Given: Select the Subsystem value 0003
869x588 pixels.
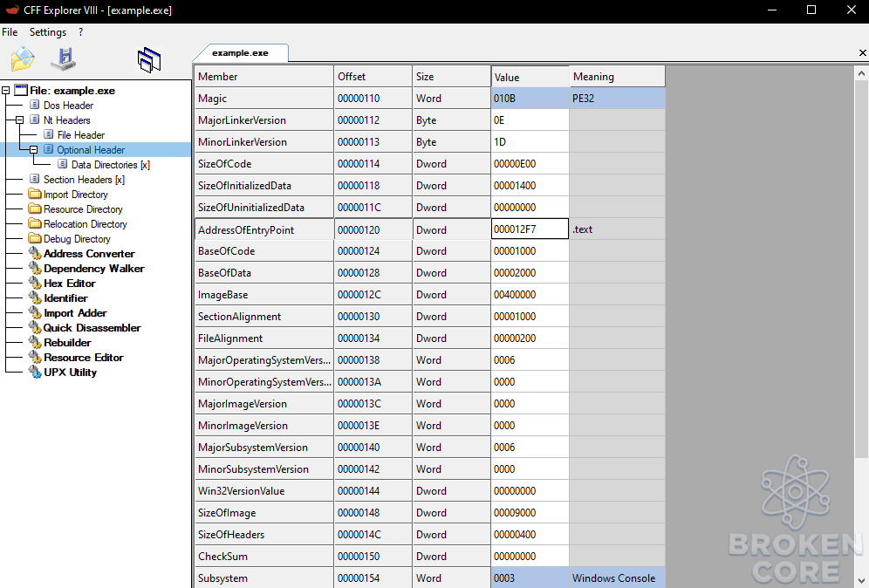Looking at the screenshot, I should pyautogui.click(x=530, y=578).
